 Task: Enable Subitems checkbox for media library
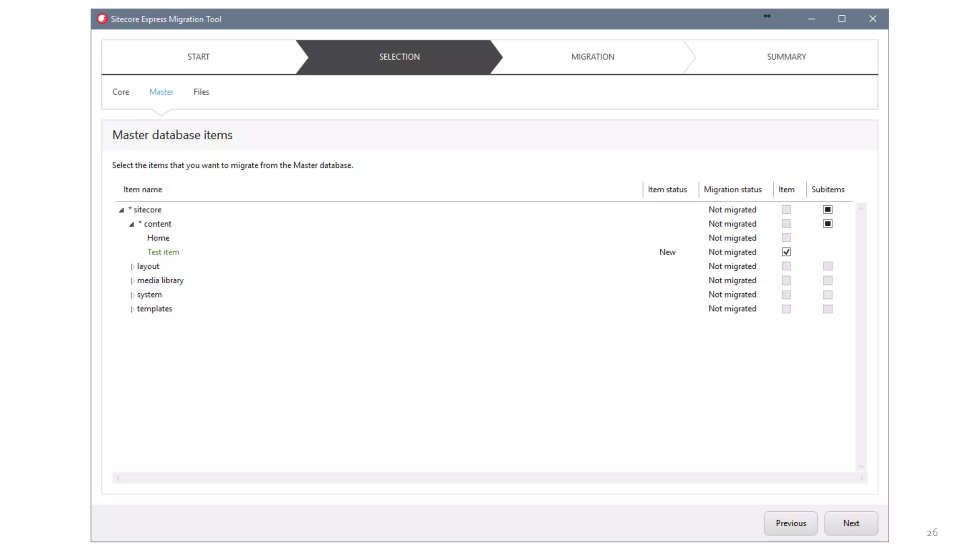coord(827,280)
